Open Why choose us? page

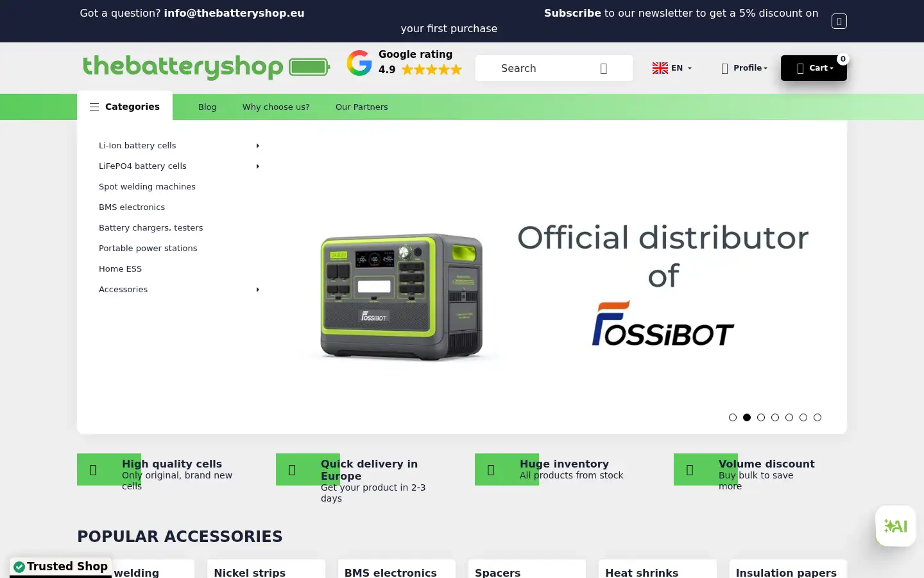[276, 107]
